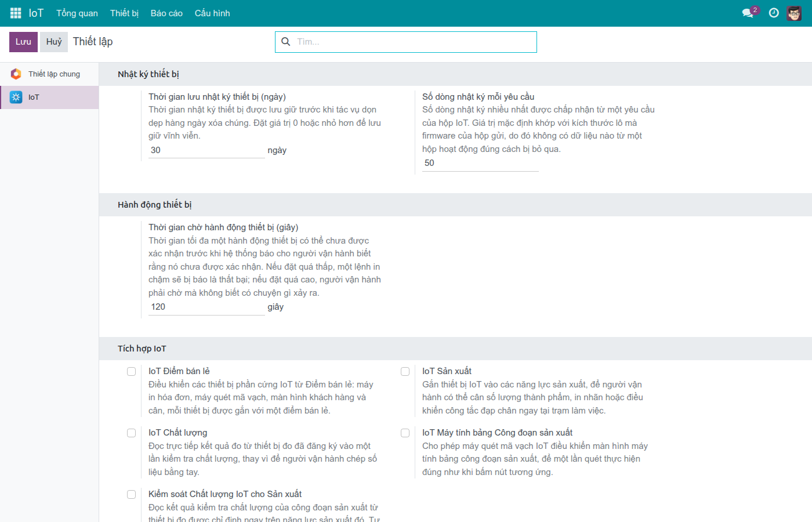Enable the IoT Sản xuất checkbox
This screenshot has height=522, width=812.
(405, 371)
